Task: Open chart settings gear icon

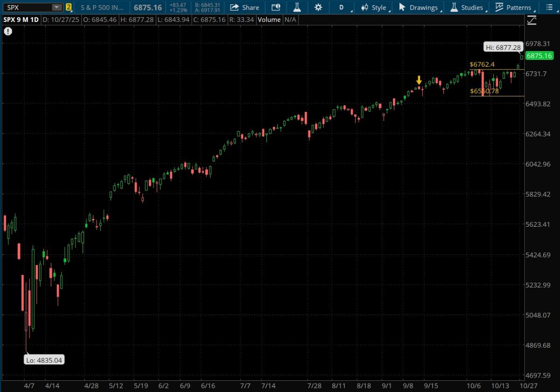Action: click(318, 7)
